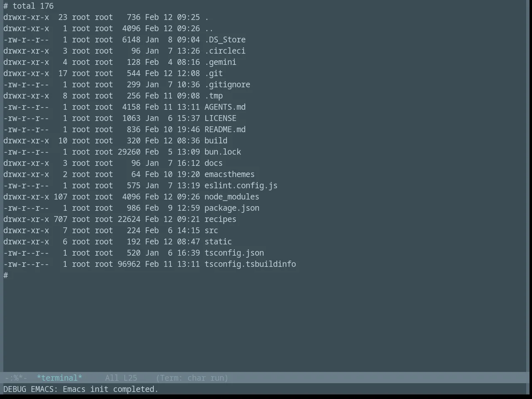
Task: Click the 6148 size of .DS_Store
Action: click(131, 40)
